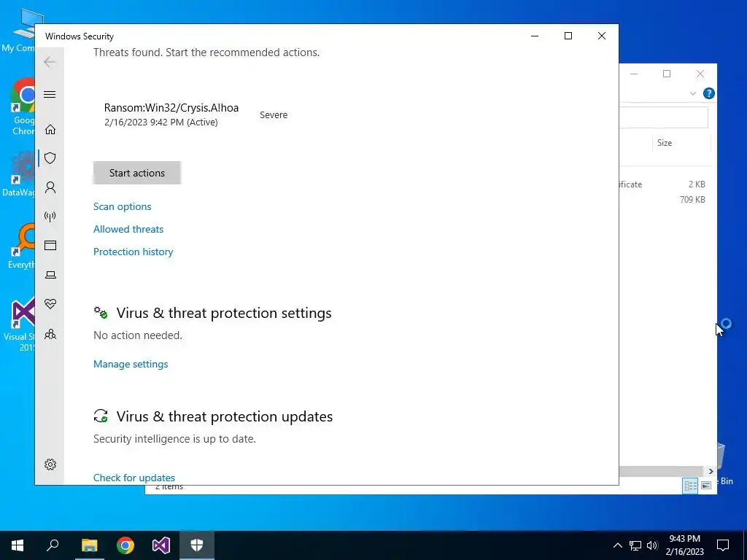This screenshot has height=560, width=747.
Task: Select the Everything desktop shortcut
Action: point(21,246)
